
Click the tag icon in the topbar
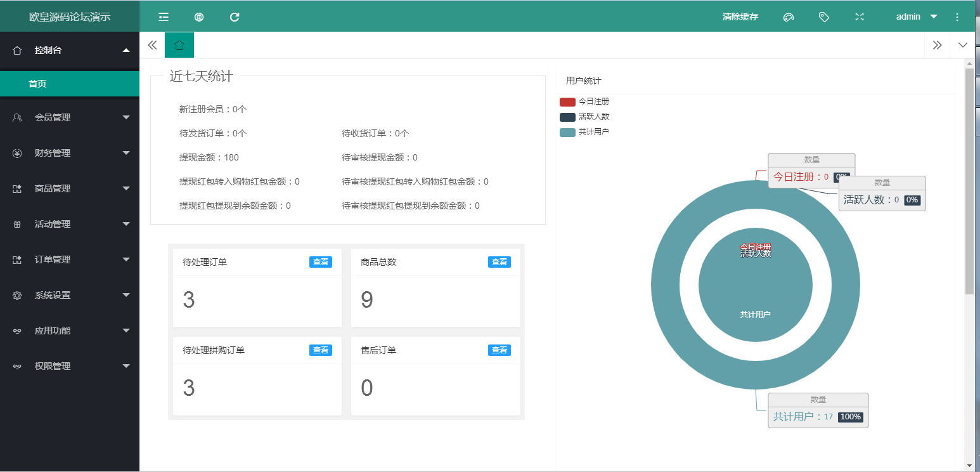click(x=823, y=16)
